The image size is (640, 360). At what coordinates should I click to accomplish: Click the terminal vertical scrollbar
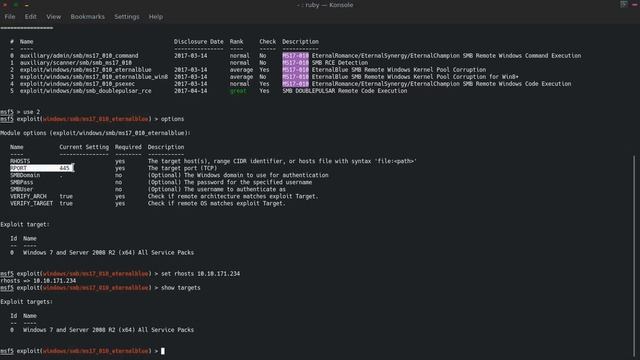click(634, 255)
